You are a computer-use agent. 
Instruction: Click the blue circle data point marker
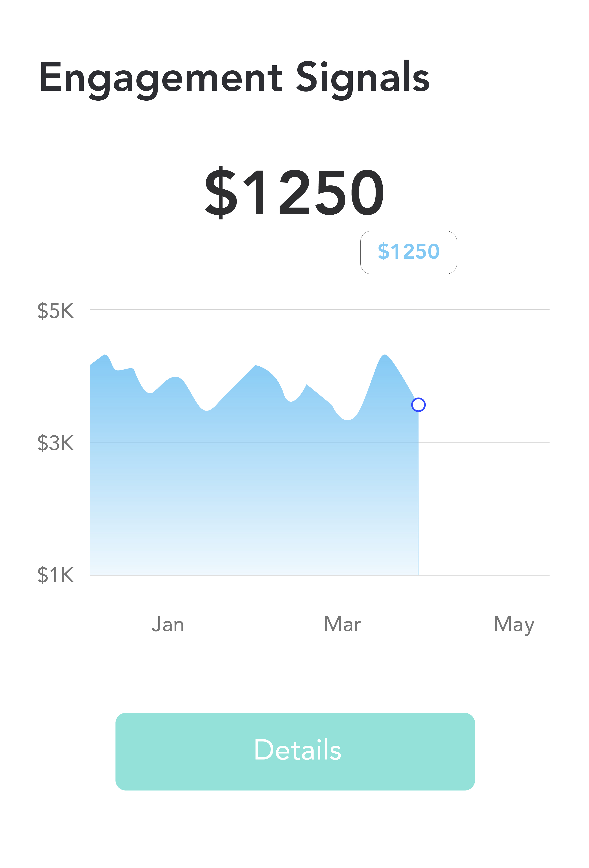pos(418,404)
